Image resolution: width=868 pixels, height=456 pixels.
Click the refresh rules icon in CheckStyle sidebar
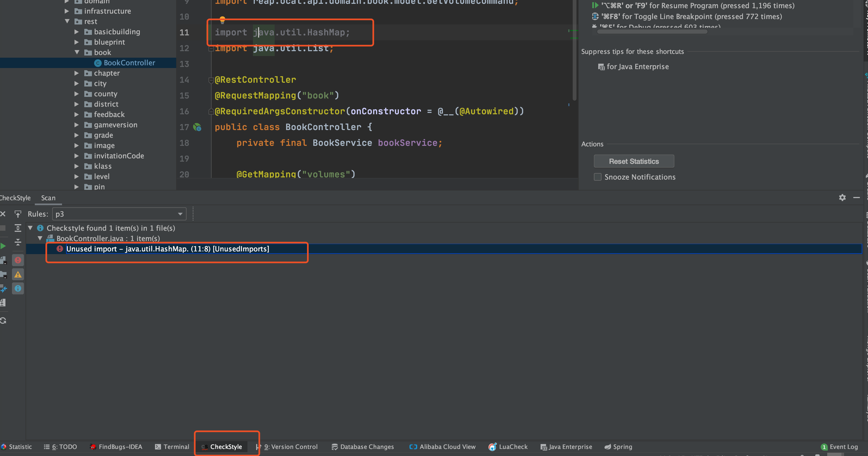[3, 321]
